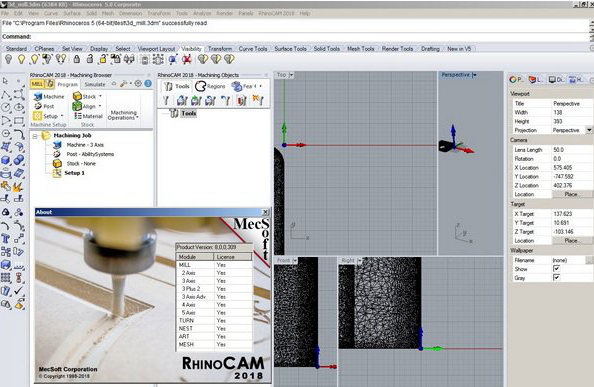
Task: Select the pointer arrow tool in left toolbar
Action: click(6, 81)
